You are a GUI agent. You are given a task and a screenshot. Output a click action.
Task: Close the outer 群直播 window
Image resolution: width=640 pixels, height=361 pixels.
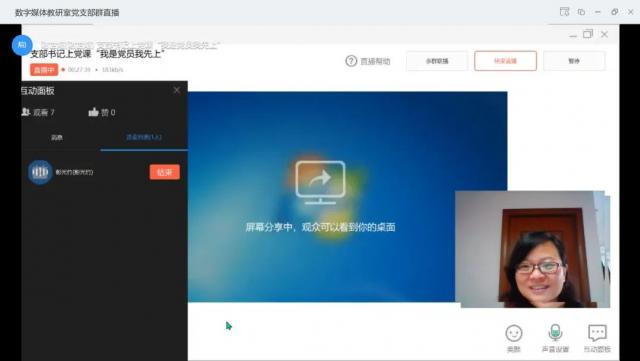pos(630,12)
